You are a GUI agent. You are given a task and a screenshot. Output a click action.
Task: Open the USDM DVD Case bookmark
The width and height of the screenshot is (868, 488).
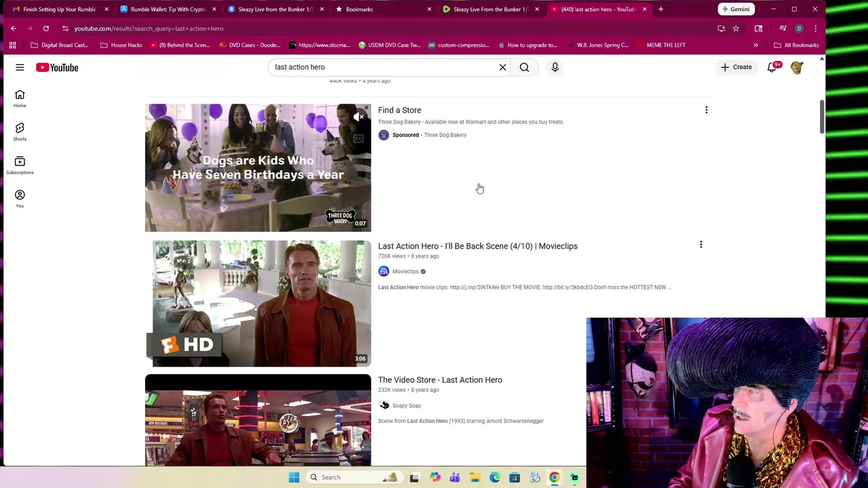click(x=389, y=45)
